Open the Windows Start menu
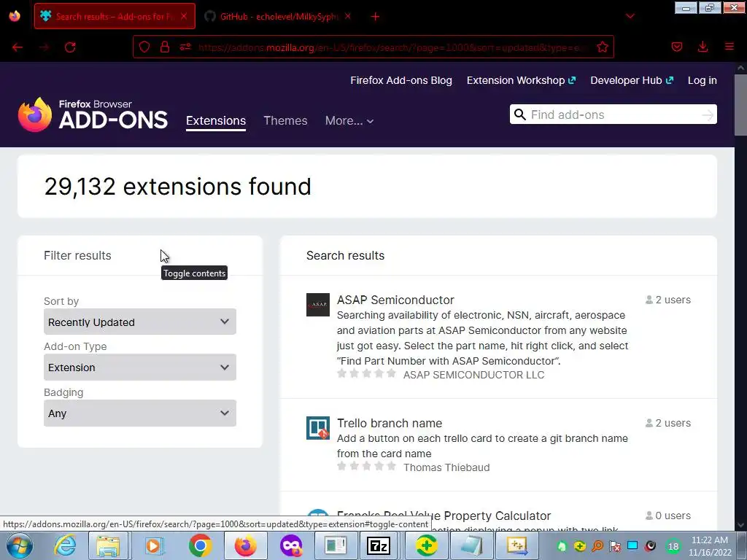The height and width of the screenshot is (560, 747). [x=19, y=545]
